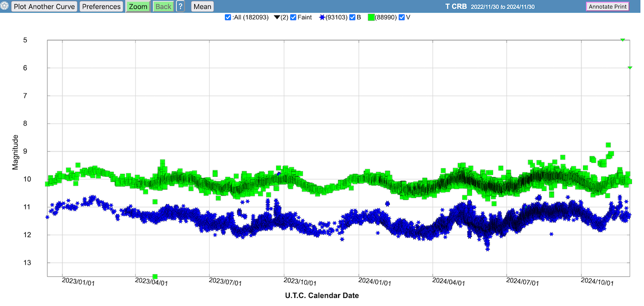
Task: Disable the B band checkbox
Action: 352,18
